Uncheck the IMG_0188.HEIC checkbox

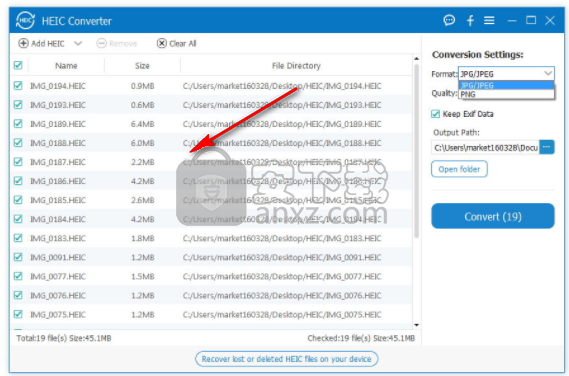18,143
